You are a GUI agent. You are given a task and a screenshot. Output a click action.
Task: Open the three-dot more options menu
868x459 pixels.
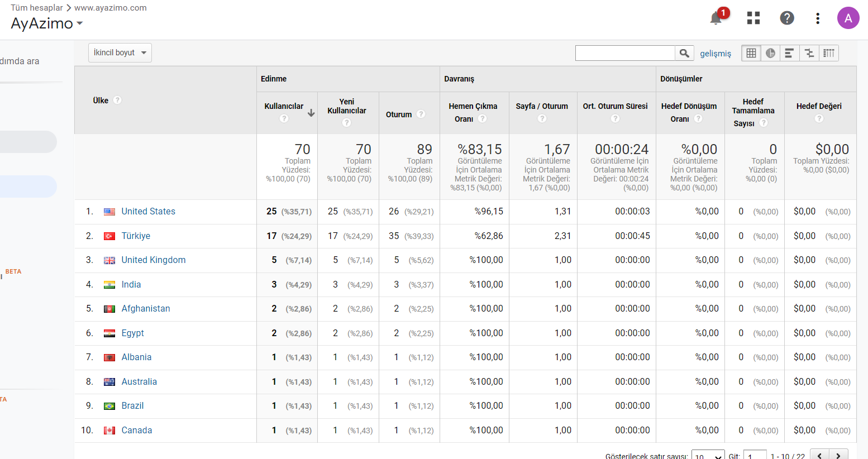point(818,18)
